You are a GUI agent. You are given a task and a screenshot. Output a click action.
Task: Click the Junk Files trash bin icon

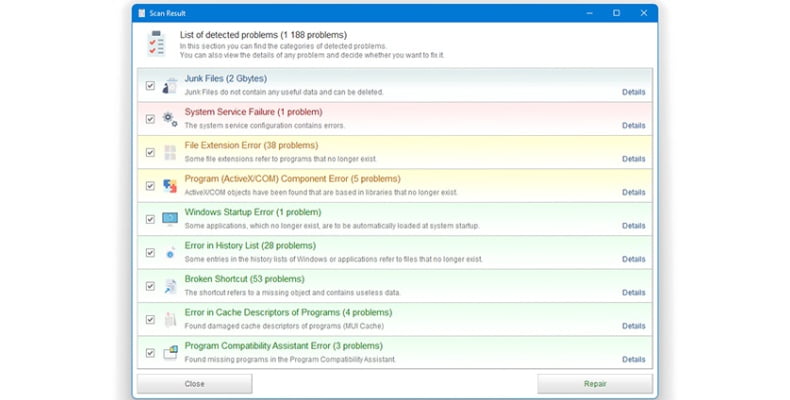[x=170, y=85]
